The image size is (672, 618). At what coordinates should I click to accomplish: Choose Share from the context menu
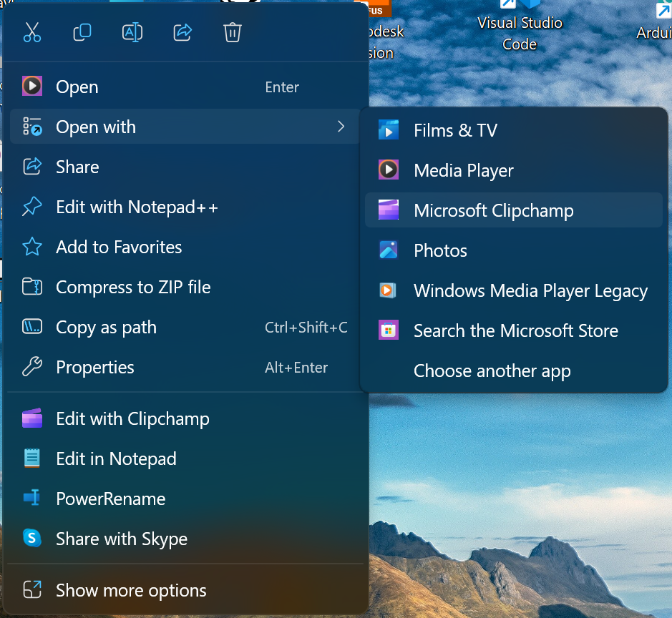pos(185,167)
